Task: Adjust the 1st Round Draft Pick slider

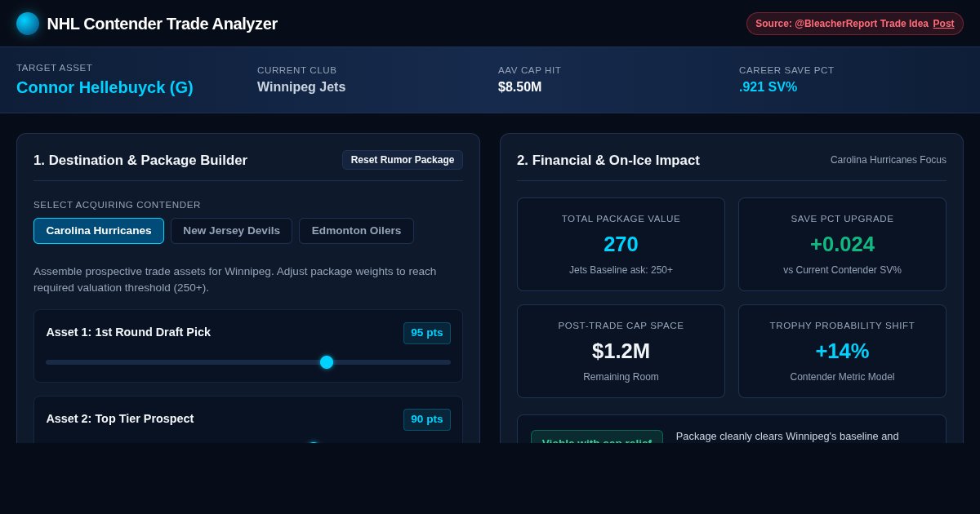Action: pos(248,362)
